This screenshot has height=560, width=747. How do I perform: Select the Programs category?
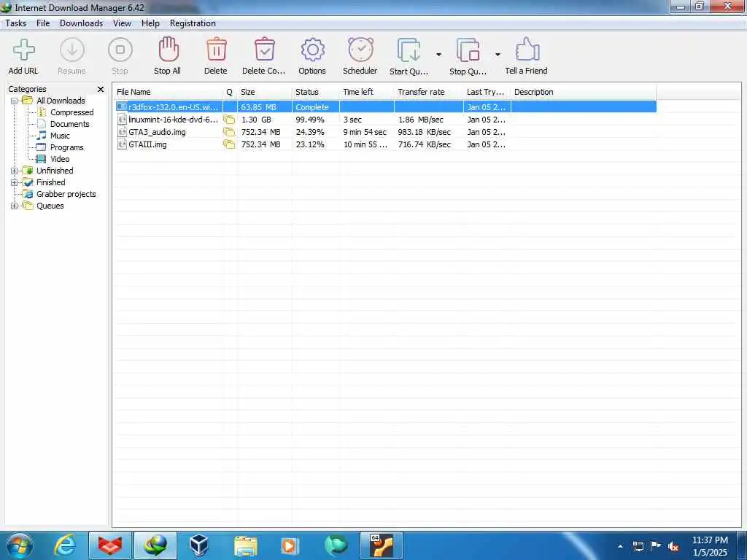[66, 147]
